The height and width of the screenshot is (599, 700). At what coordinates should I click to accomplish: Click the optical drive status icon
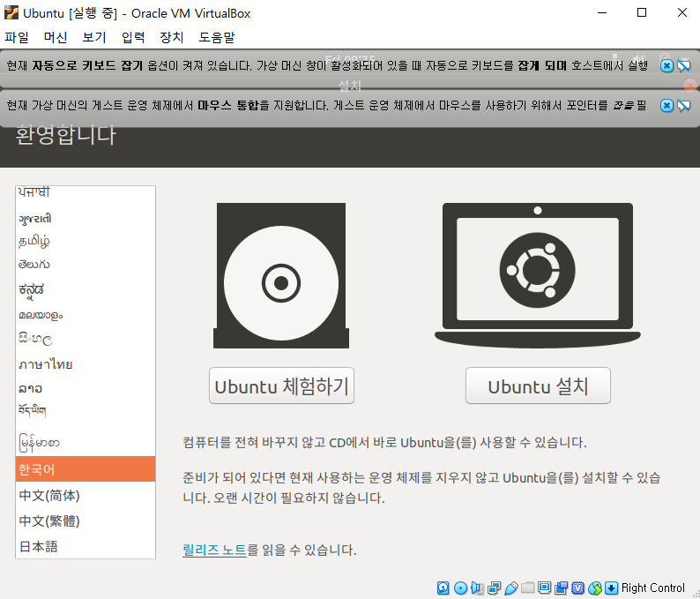[460, 588]
